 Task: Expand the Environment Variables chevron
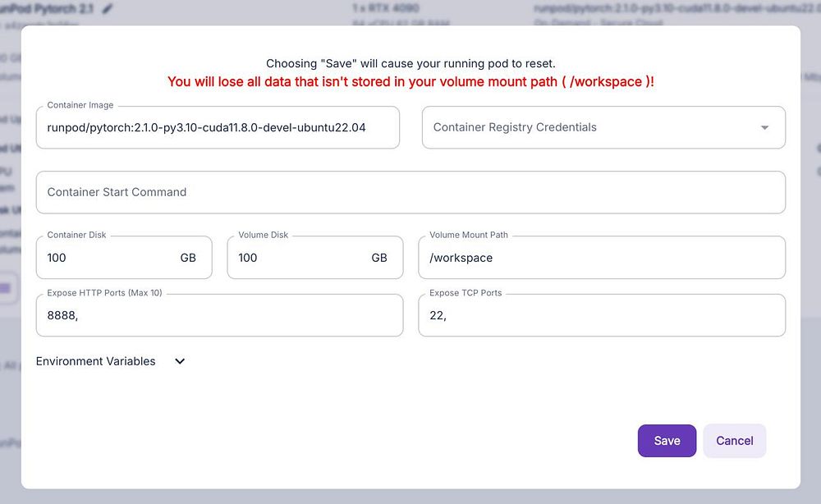tap(180, 361)
